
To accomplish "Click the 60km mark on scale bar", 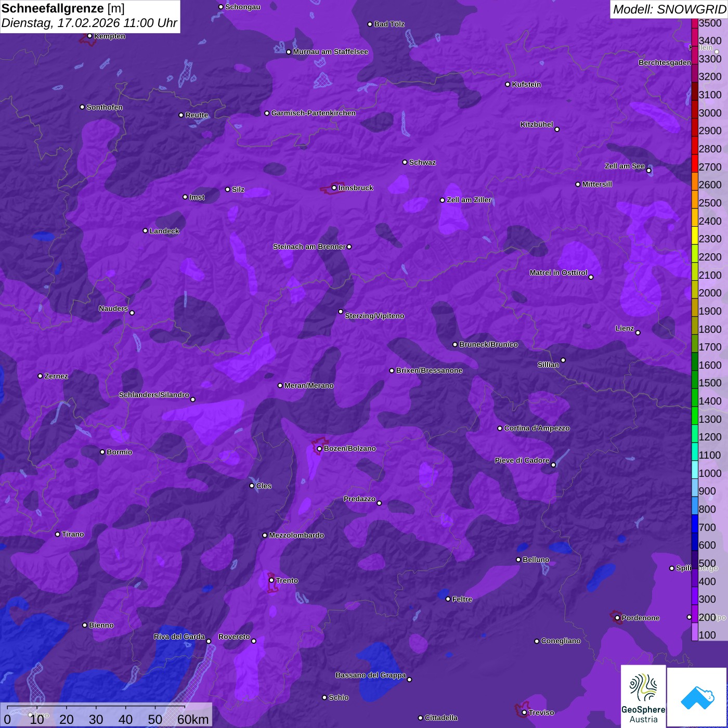I will [x=193, y=719].
